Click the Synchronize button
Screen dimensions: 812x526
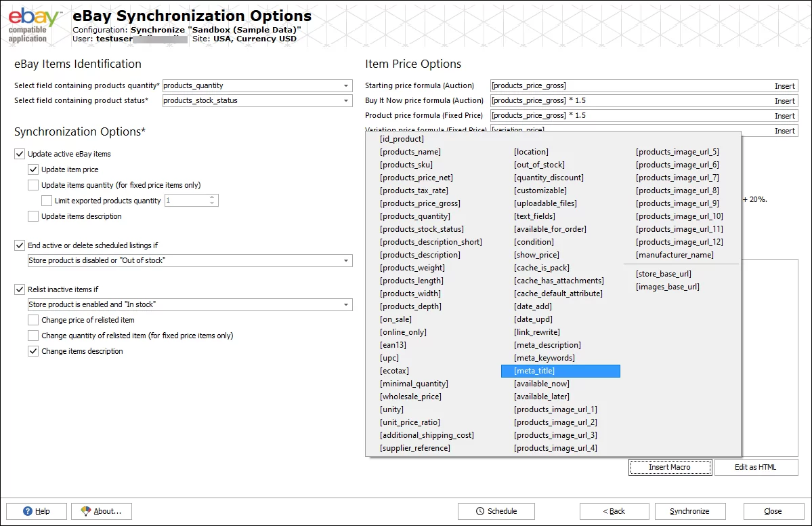click(689, 511)
